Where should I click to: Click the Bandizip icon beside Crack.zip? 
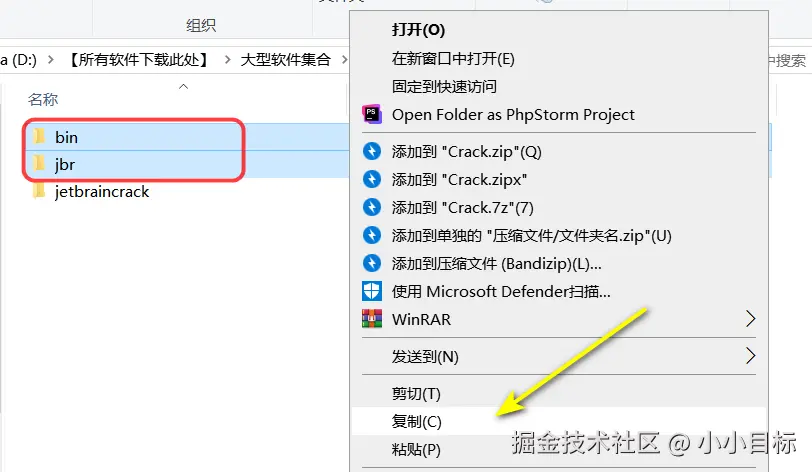pyautogui.click(x=372, y=152)
